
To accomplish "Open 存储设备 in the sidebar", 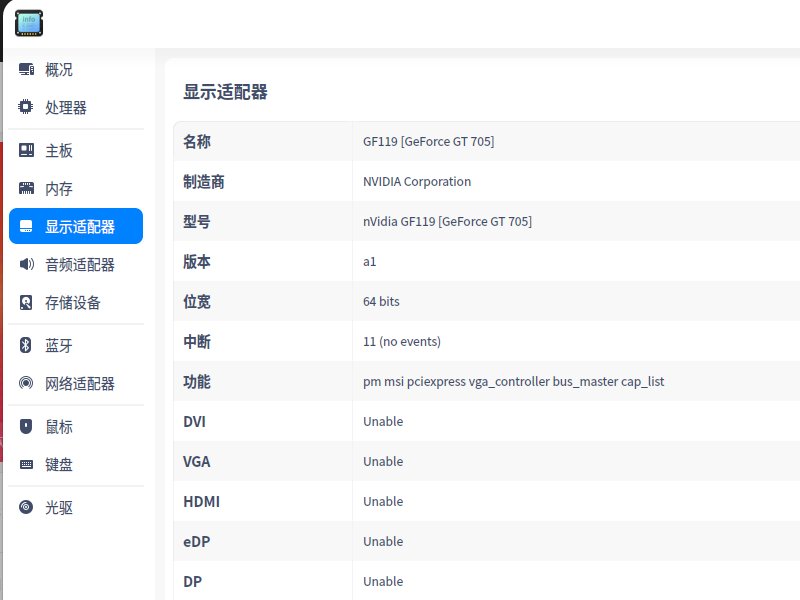I will click(x=76, y=303).
